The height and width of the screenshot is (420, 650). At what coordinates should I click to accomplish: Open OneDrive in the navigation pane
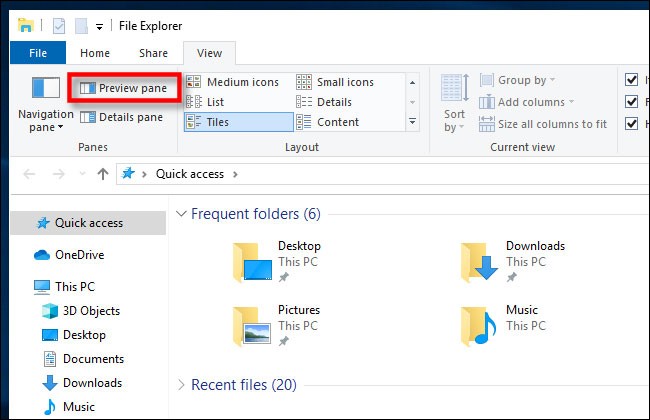78,255
